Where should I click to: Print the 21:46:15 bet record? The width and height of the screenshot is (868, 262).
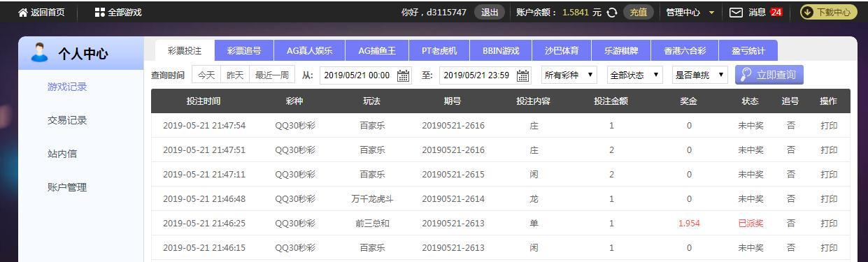(829, 247)
